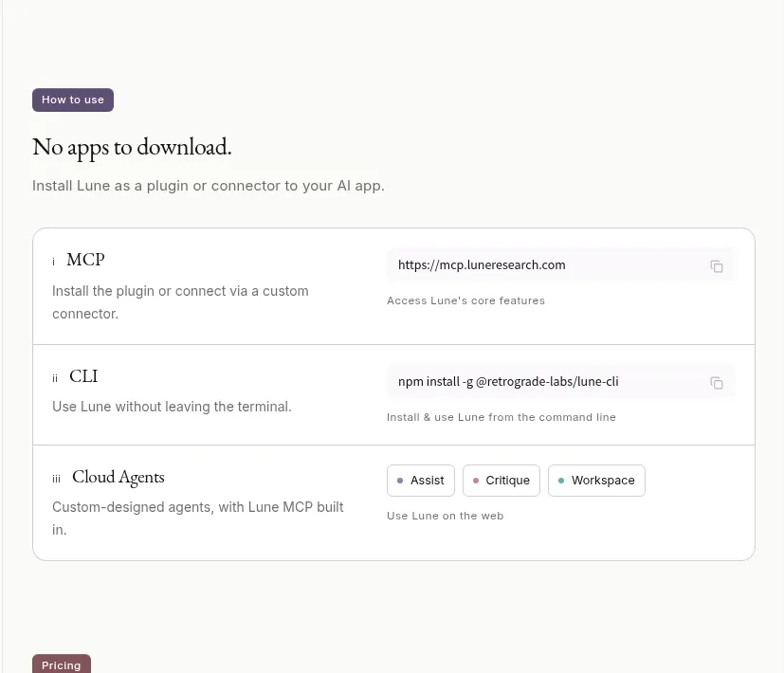Click the How to use badge
This screenshot has height=673, width=784.
tap(73, 100)
